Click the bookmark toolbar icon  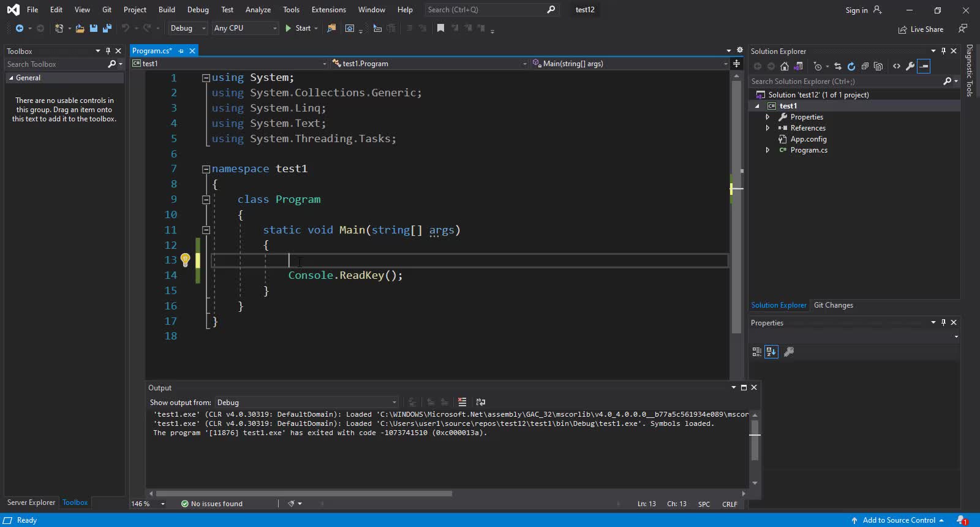[x=440, y=28]
